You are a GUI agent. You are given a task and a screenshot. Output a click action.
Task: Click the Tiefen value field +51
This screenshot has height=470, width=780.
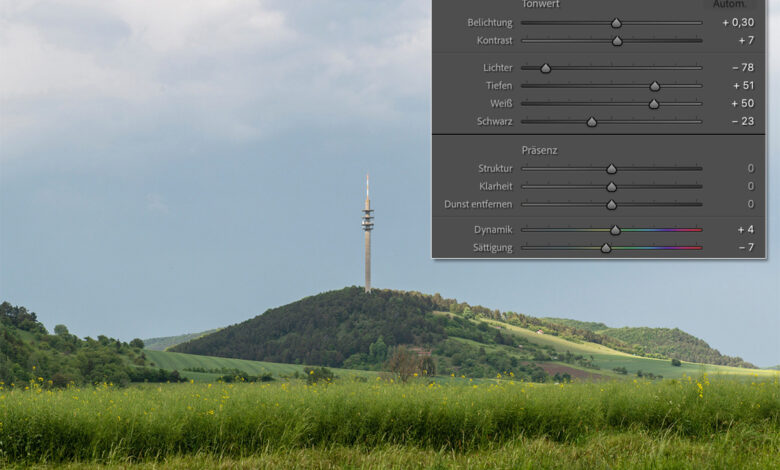click(x=742, y=86)
